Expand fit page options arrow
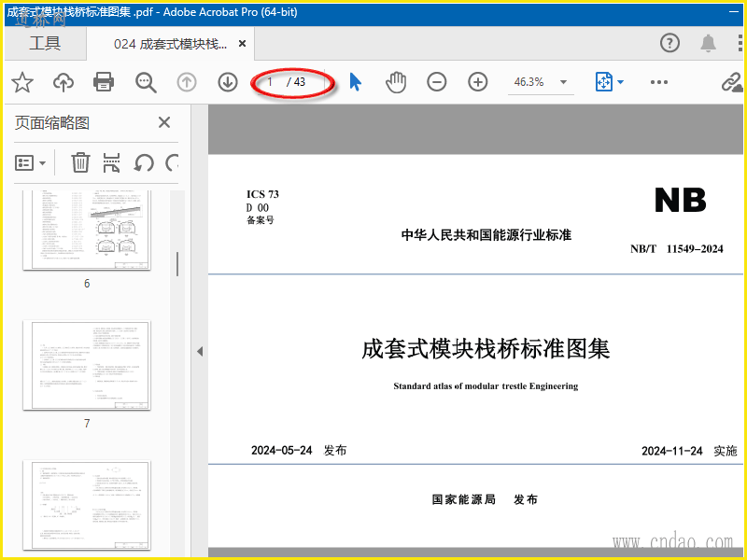This screenshot has height=560, width=747. pyautogui.click(x=620, y=82)
